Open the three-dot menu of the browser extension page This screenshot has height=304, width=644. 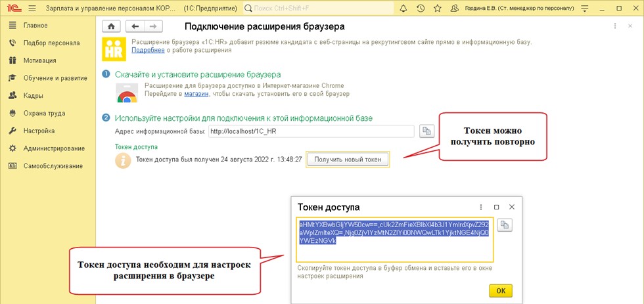pyautogui.click(x=615, y=26)
